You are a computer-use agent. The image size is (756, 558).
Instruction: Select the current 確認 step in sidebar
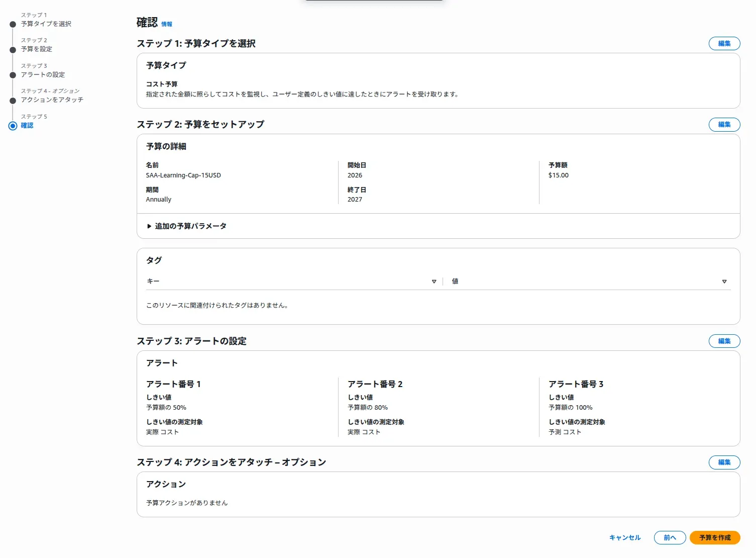[27, 126]
